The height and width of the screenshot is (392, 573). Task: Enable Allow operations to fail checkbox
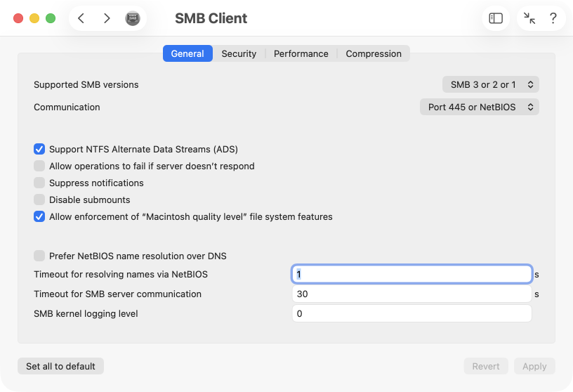[x=39, y=166]
